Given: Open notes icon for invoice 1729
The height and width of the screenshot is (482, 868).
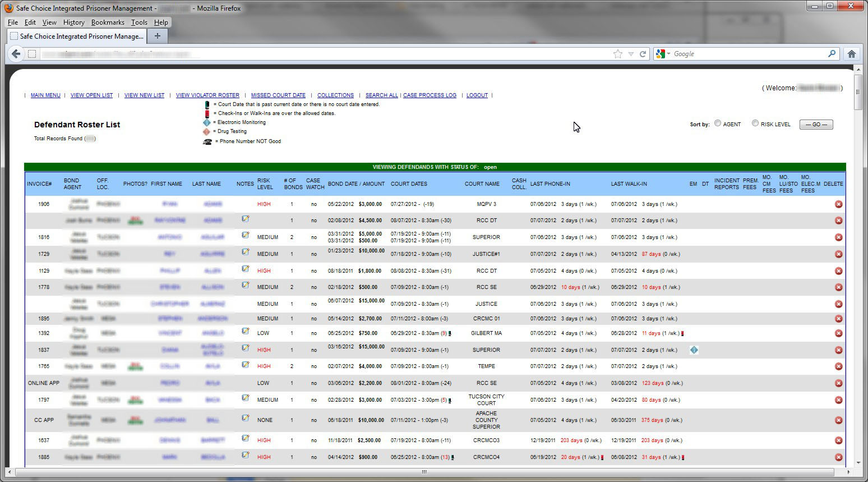Looking at the screenshot, I should click(x=245, y=252).
